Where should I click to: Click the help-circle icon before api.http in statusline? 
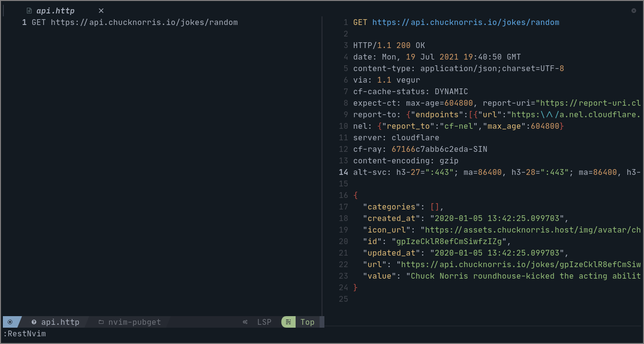[x=34, y=322]
